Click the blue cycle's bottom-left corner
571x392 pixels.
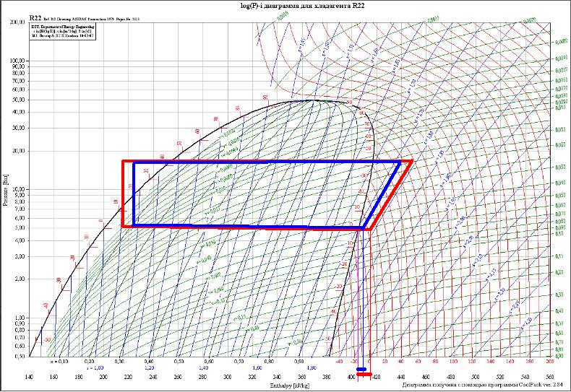(134, 226)
